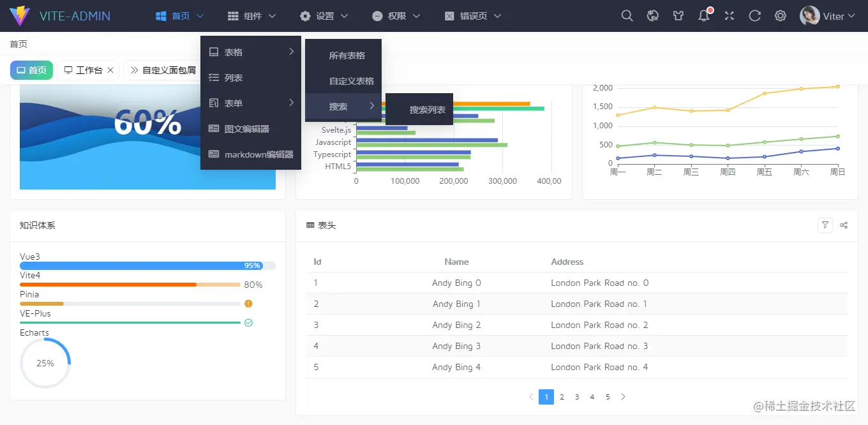Click the Javascript label in bar chart
This screenshot has width=868, height=425.
tap(333, 142)
